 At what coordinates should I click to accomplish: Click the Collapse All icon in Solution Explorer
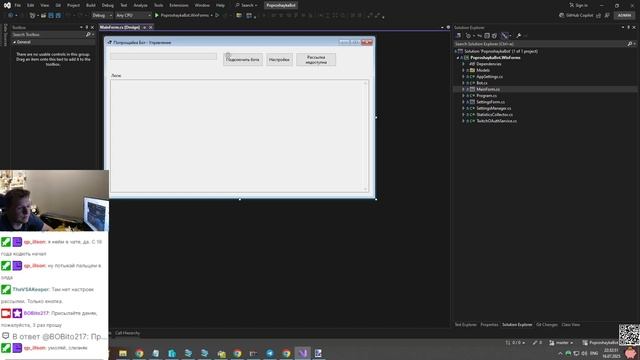487,36
